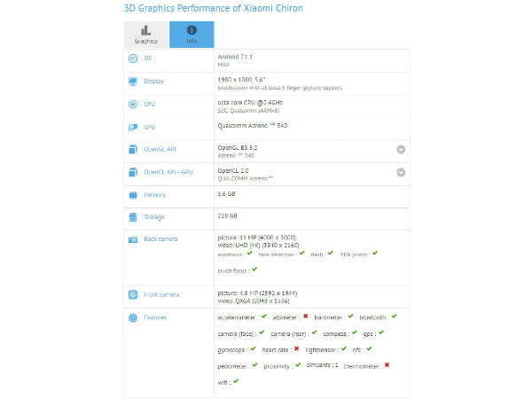Click the 5.6 GB memory value
Viewport: 532px width, 399px height.
coord(226,193)
